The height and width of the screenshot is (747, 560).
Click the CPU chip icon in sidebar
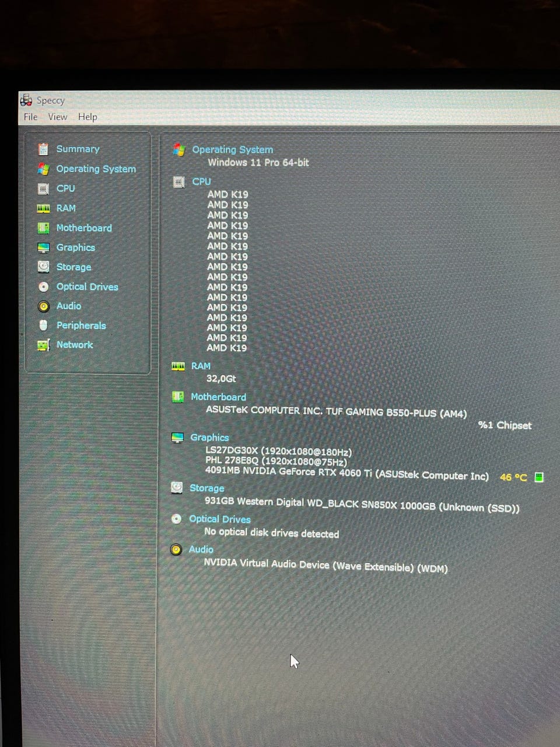pos(43,189)
